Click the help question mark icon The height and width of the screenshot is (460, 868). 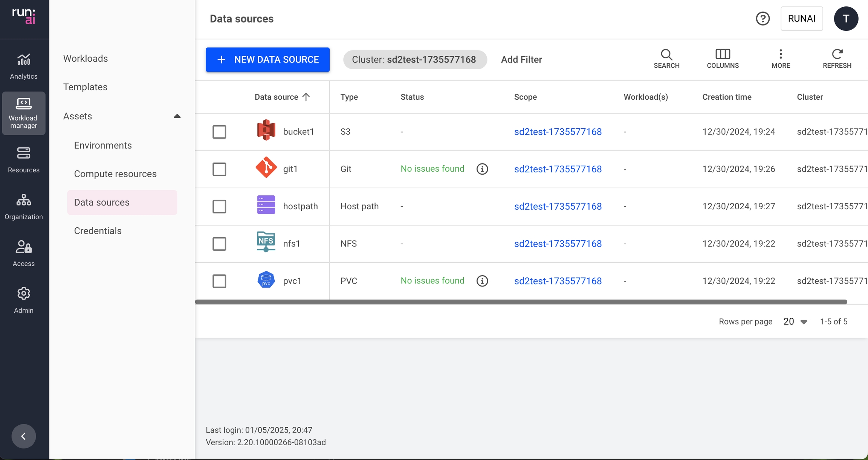(x=763, y=18)
